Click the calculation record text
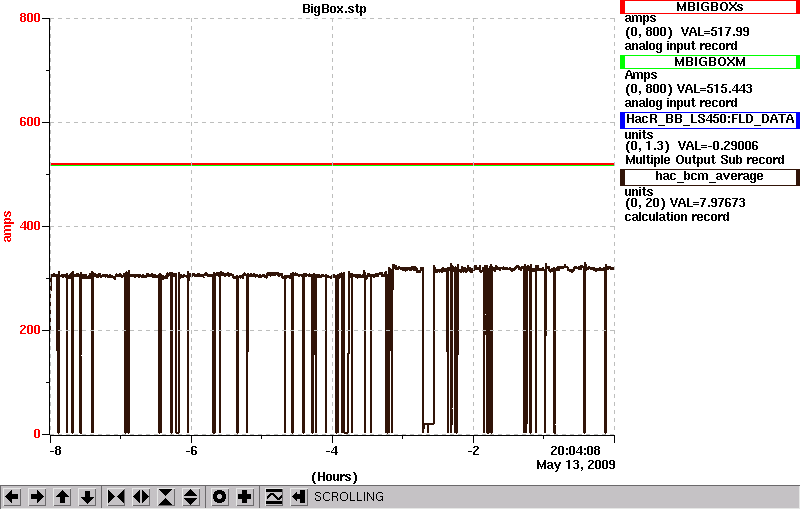The width and height of the screenshot is (800, 509). [x=677, y=217]
